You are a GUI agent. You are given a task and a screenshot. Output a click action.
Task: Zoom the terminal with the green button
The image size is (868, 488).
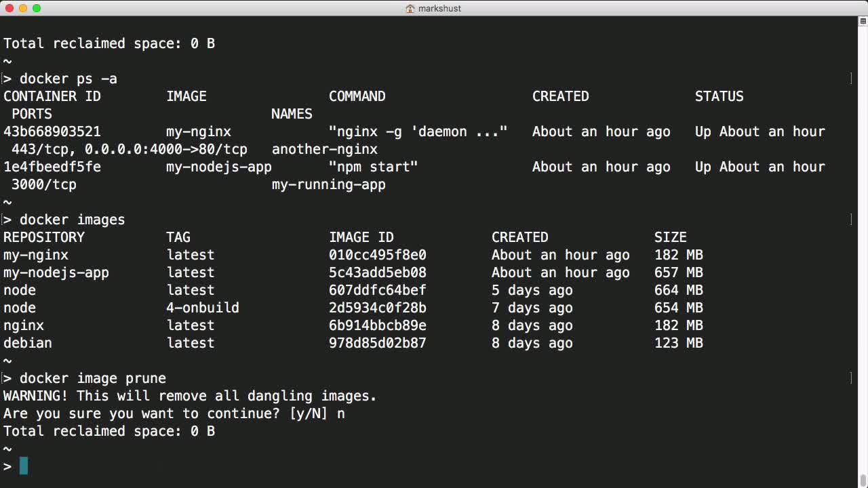point(37,8)
